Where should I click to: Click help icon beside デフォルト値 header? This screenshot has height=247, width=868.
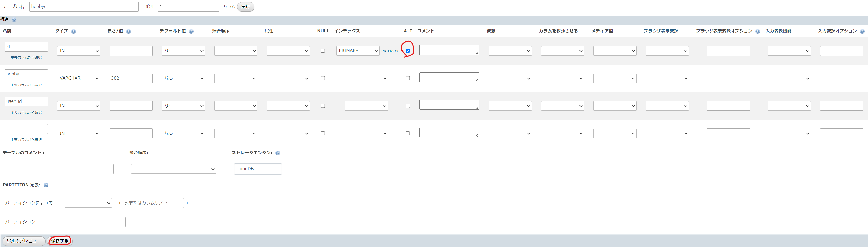pos(191,31)
